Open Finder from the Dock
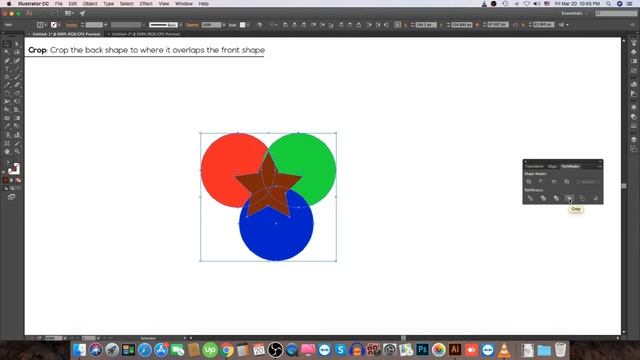The height and width of the screenshot is (360, 640). click(80, 350)
